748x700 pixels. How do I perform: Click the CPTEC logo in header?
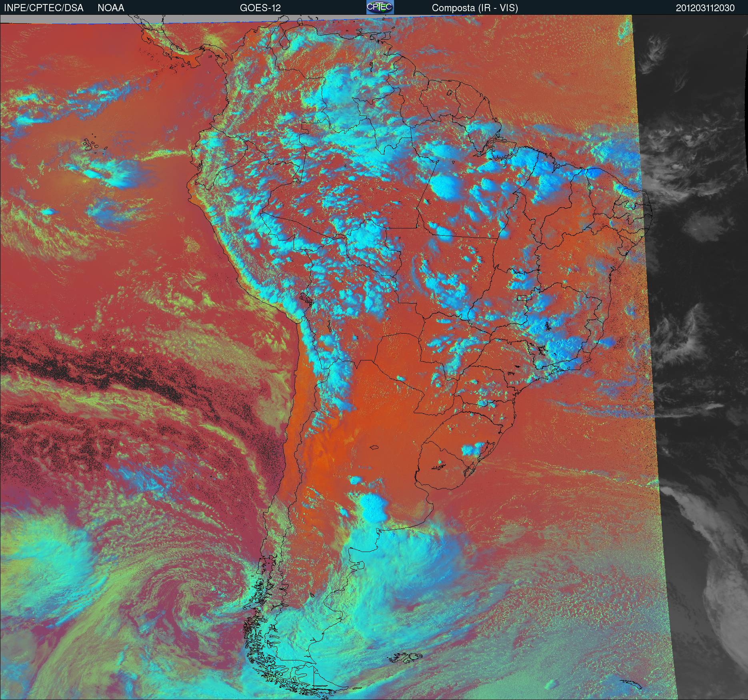click(x=380, y=7)
